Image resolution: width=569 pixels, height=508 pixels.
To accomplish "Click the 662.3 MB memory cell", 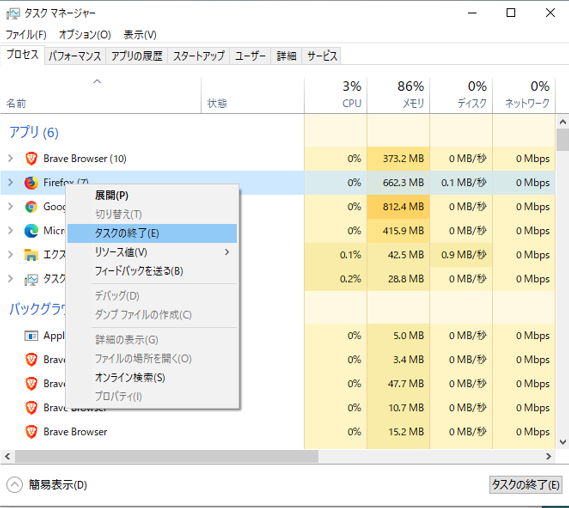I will click(398, 183).
